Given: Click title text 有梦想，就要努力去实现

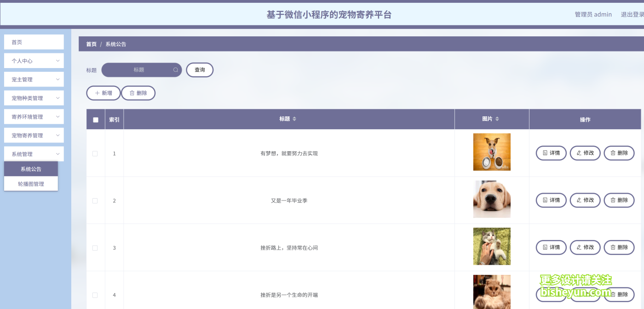Looking at the screenshot, I should [x=289, y=154].
